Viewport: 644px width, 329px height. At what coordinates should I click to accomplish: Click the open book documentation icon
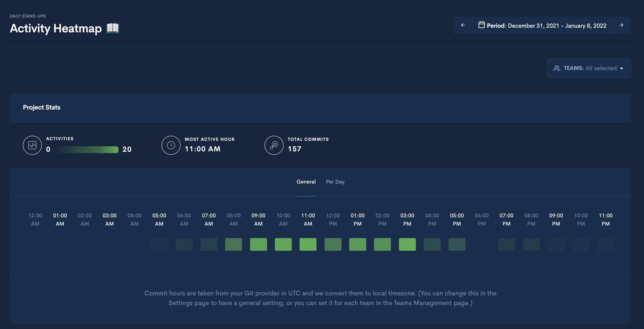tap(113, 28)
